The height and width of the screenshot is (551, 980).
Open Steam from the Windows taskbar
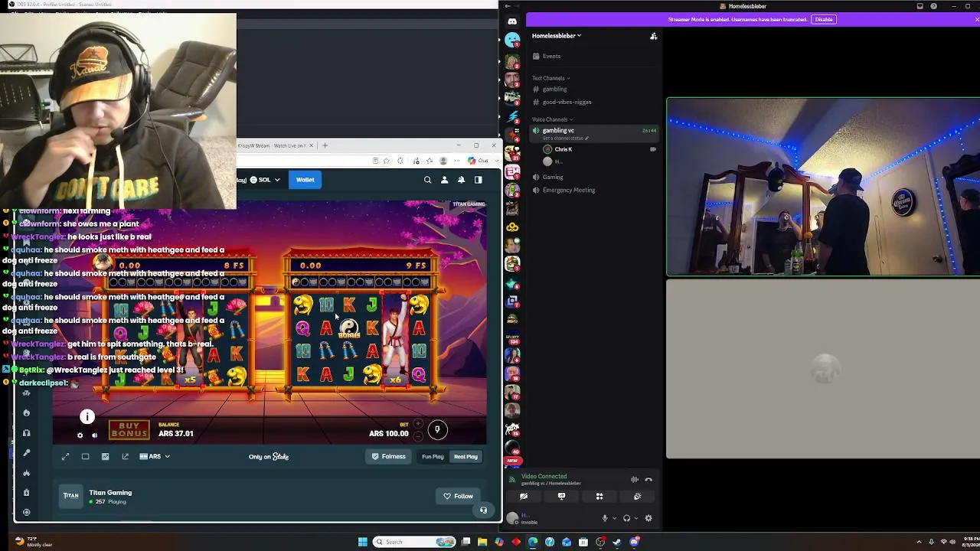pyautogui.click(x=617, y=542)
